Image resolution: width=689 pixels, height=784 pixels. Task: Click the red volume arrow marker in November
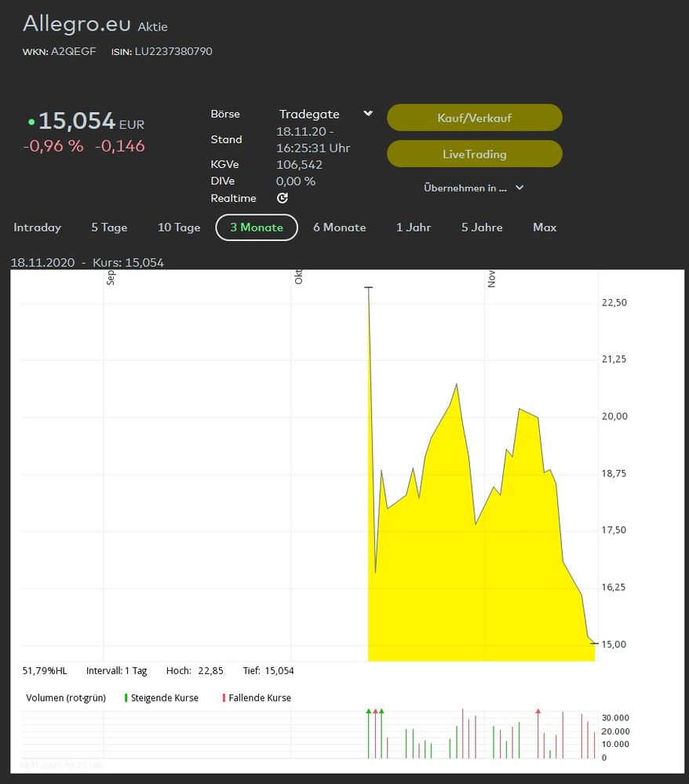538,711
